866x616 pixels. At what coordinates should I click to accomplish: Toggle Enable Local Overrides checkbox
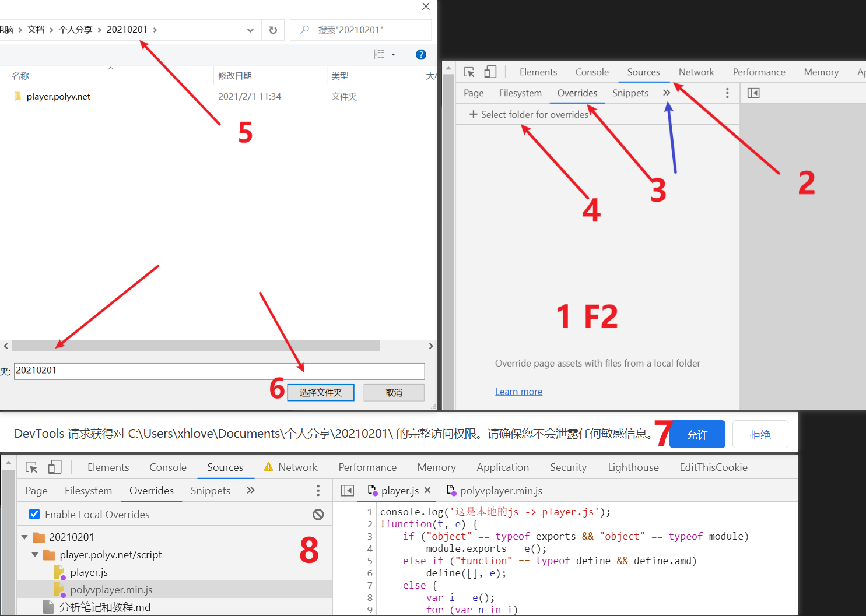pyautogui.click(x=34, y=514)
